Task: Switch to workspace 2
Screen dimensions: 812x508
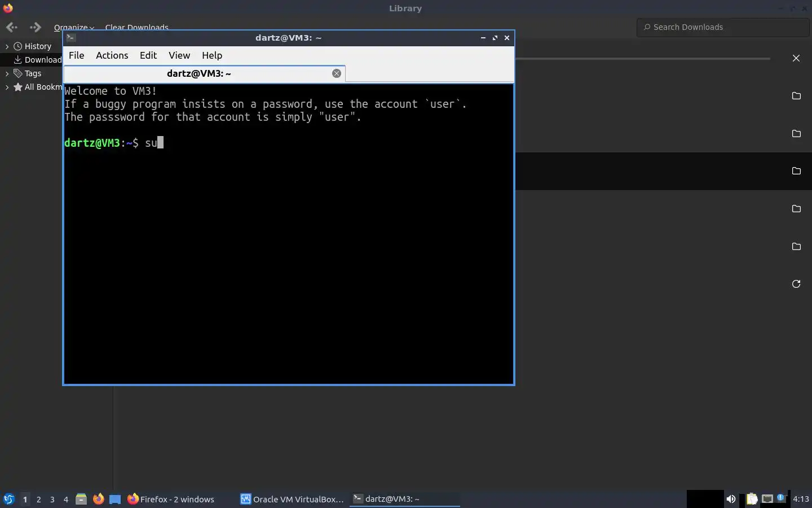Action: tap(38, 499)
